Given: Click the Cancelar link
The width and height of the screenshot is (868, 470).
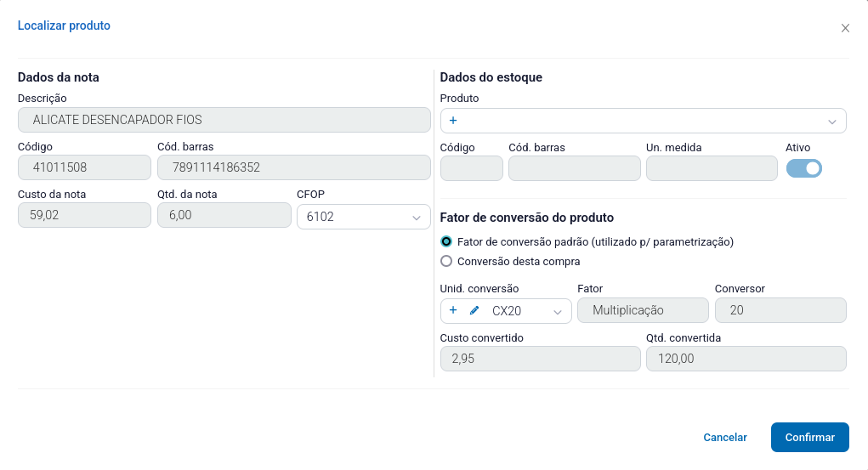Looking at the screenshot, I should coord(725,438).
